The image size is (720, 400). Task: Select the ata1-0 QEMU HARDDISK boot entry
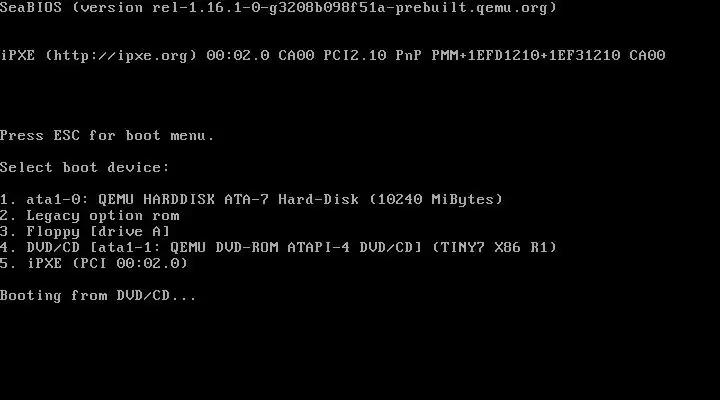251,199
